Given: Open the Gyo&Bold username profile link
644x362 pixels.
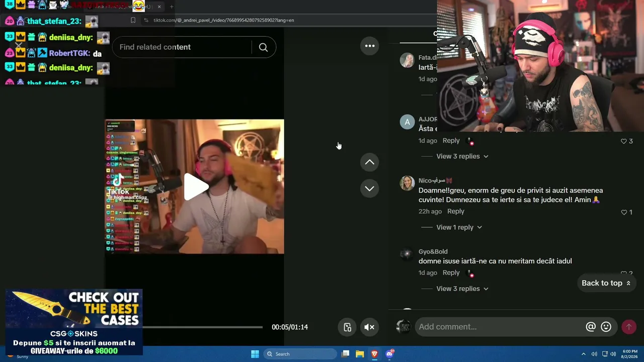Looking at the screenshot, I should click(x=433, y=251).
